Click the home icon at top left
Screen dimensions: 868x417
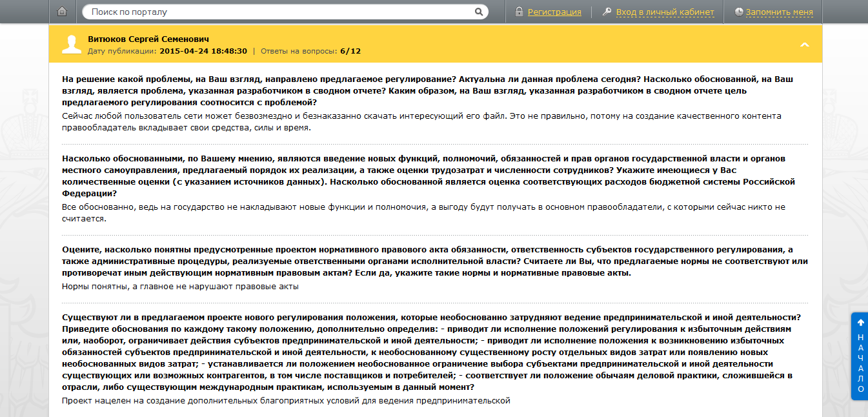[x=61, y=11]
